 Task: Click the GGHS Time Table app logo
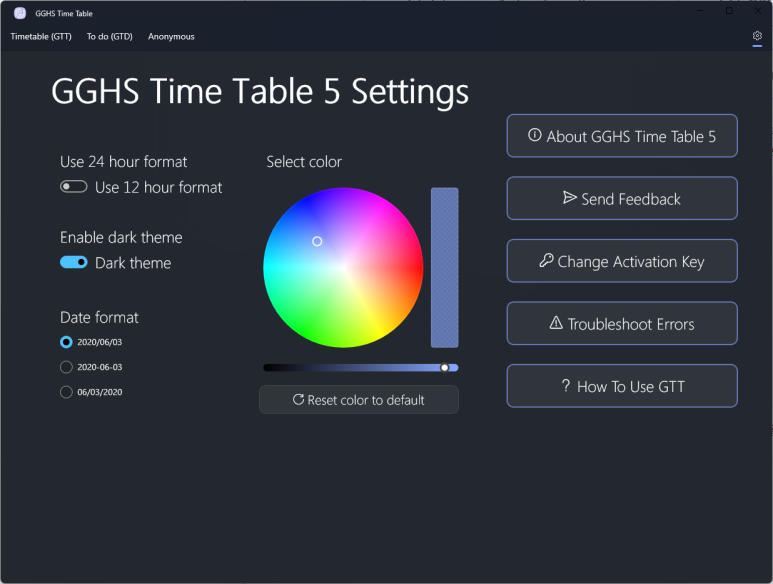pyautogui.click(x=20, y=13)
